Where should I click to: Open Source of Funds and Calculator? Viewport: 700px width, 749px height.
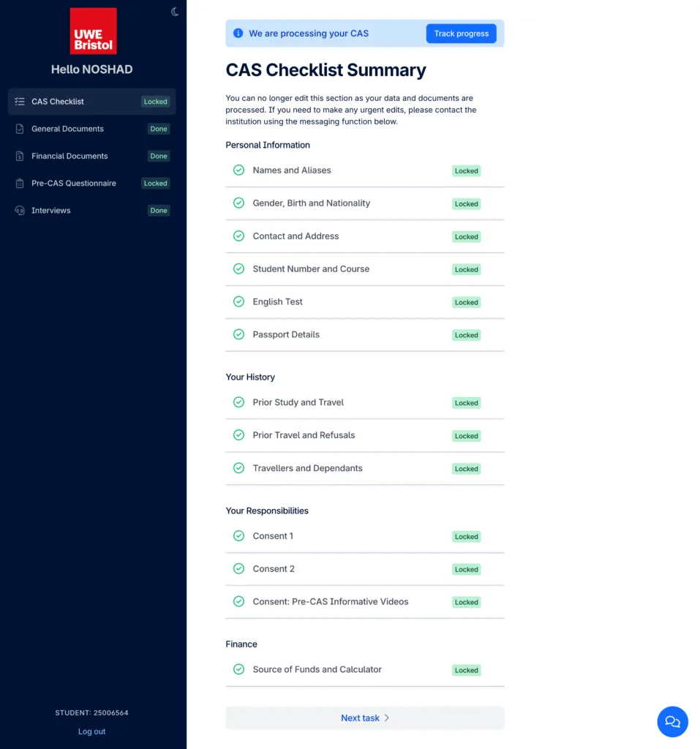point(317,669)
